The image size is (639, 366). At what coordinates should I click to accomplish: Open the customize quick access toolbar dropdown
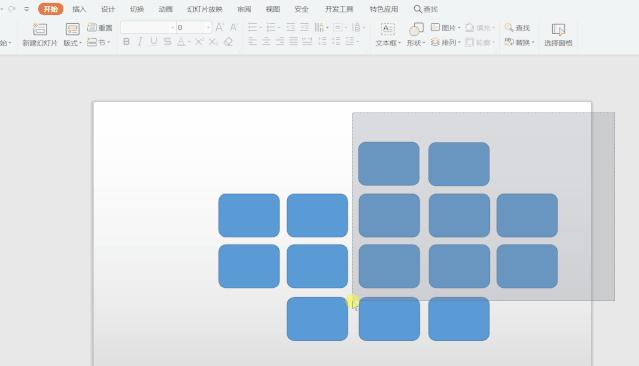tap(26, 9)
